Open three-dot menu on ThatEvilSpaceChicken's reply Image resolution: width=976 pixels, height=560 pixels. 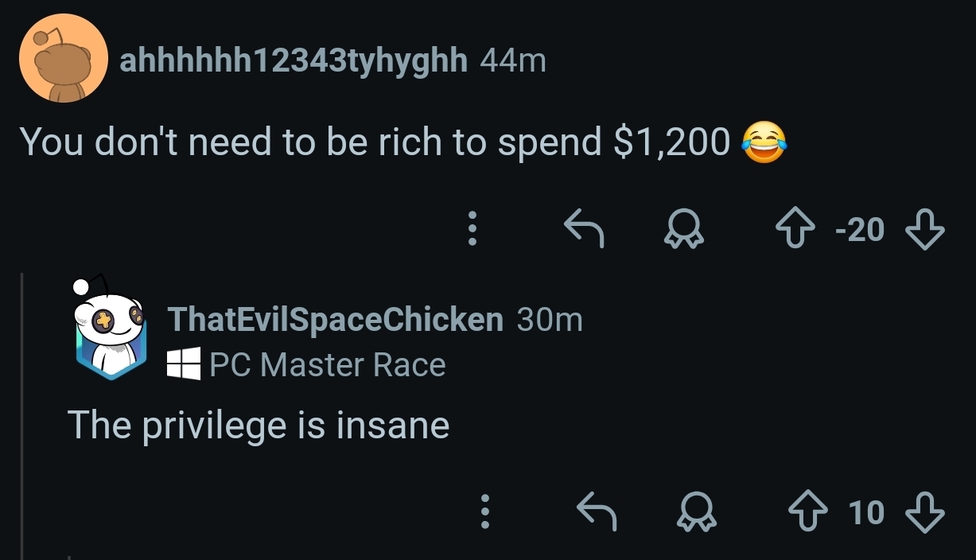point(484,511)
